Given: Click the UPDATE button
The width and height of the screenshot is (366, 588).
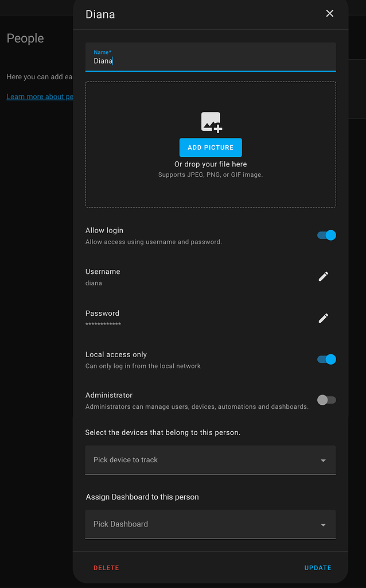Looking at the screenshot, I should [x=318, y=568].
